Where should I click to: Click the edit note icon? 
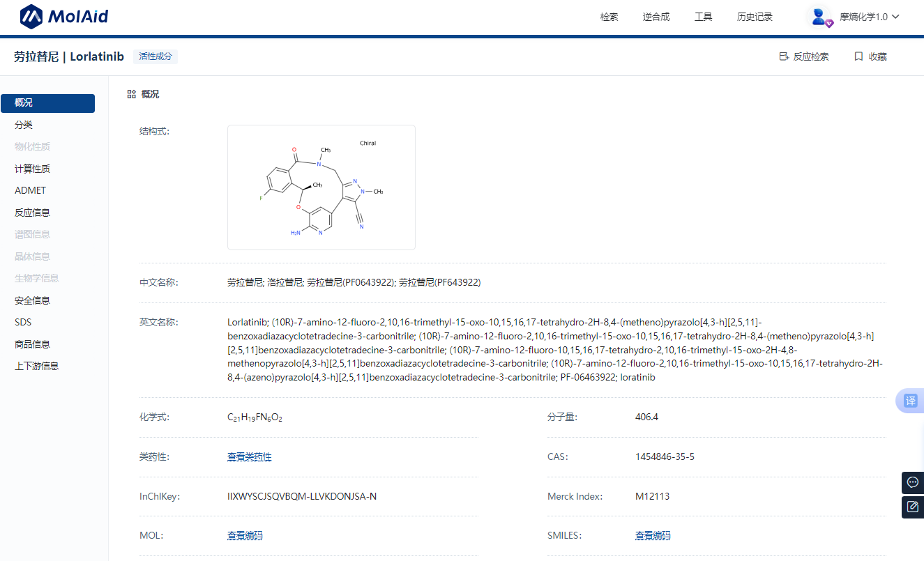[912, 507]
